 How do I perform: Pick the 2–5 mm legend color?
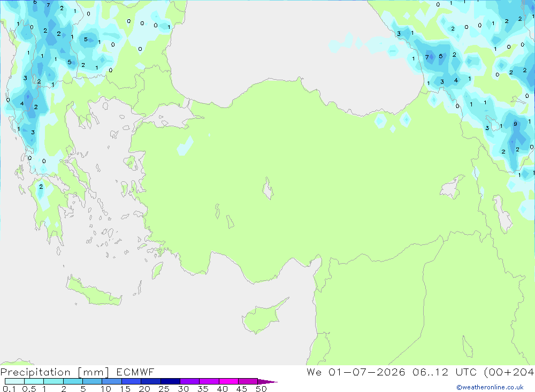click(x=73, y=381)
